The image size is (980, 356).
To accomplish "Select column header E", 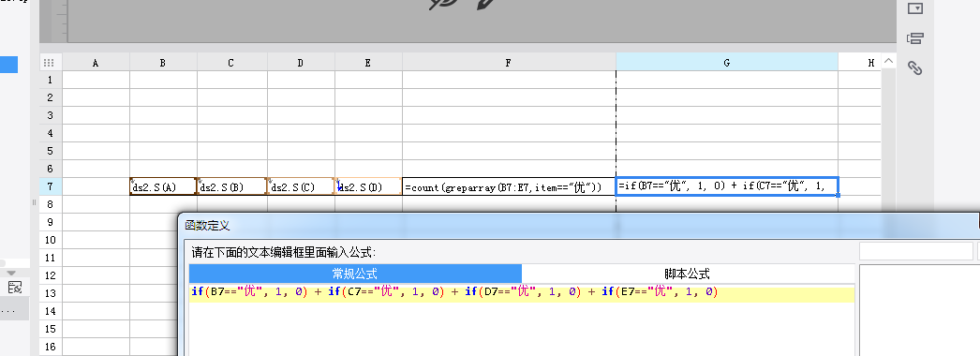I will pos(368,63).
